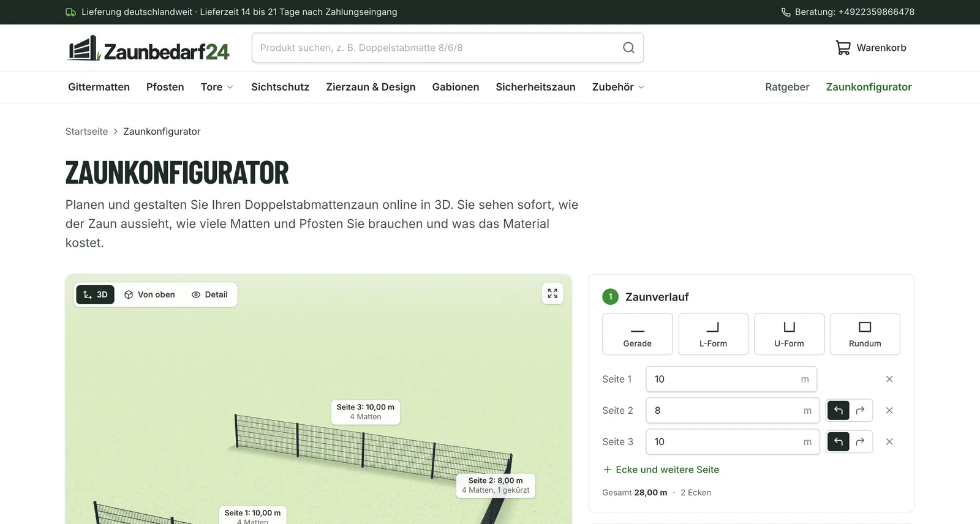Open the Sichtschutz category
The width and height of the screenshot is (980, 524).
[x=280, y=87]
